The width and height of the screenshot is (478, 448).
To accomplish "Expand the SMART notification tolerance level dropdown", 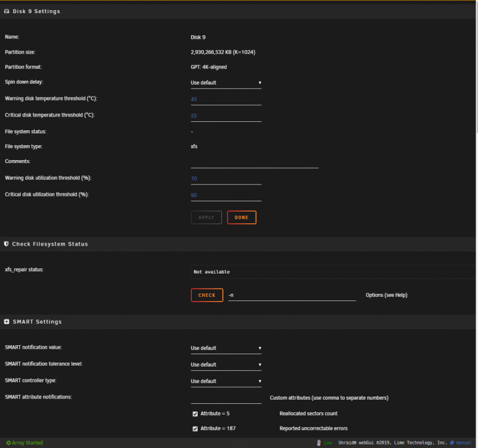I will tap(226, 365).
